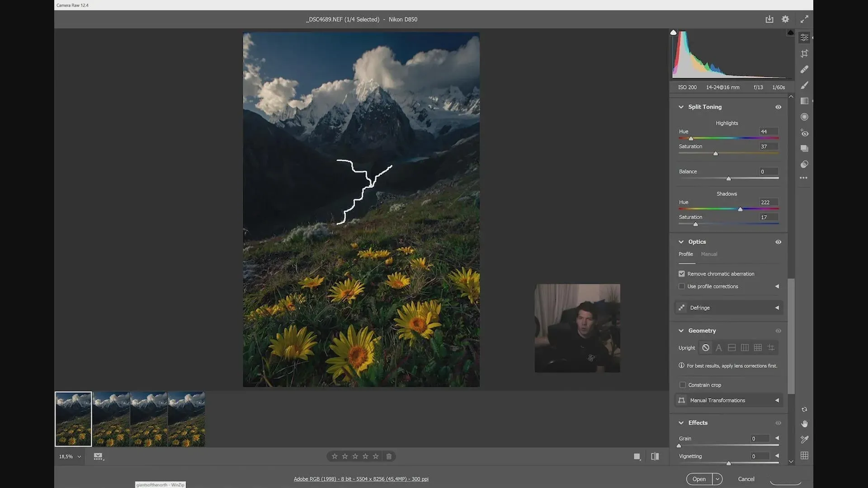Toggle Effects panel visibility eye

[778, 423]
